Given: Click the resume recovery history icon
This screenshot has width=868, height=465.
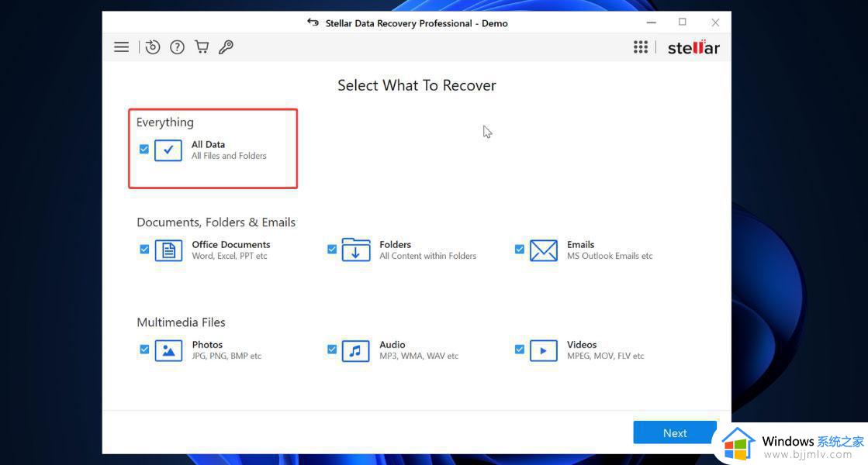Looking at the screenshot, I should pyautogui.click(x=152, y=47).
